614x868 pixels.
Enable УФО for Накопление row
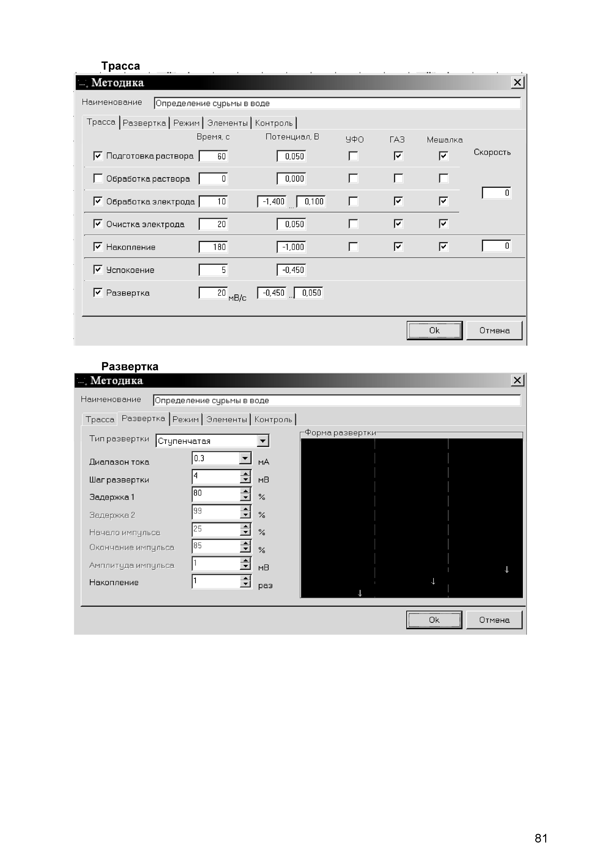click(x=353, y=247)
